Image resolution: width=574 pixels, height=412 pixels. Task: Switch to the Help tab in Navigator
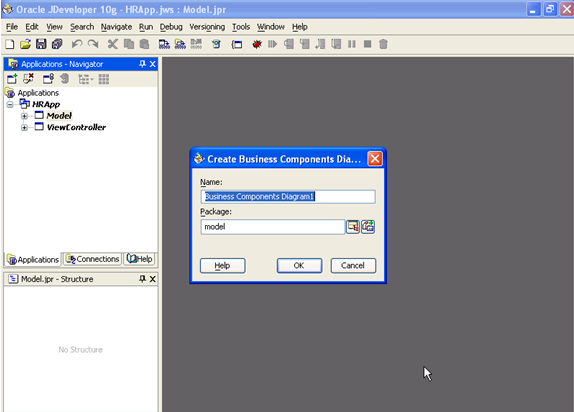tap(139, 259)
